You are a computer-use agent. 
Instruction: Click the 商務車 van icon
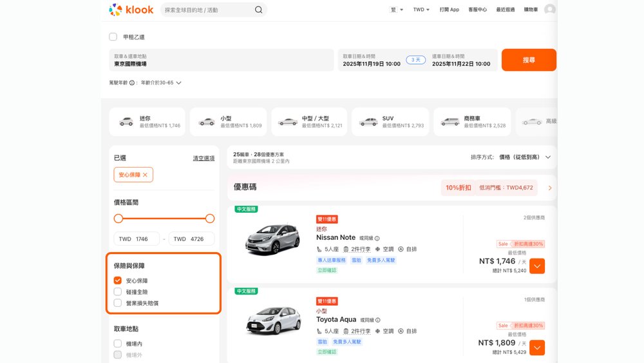pos(450,122)
